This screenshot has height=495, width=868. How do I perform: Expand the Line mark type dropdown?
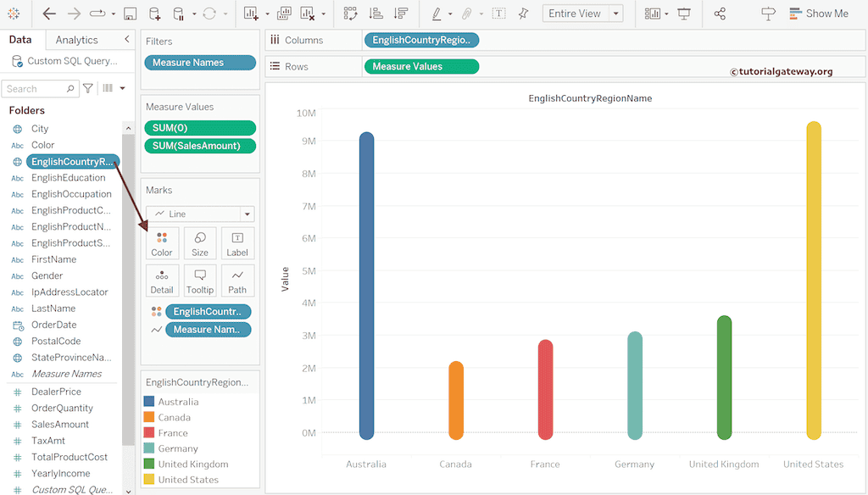click(246, 214)
